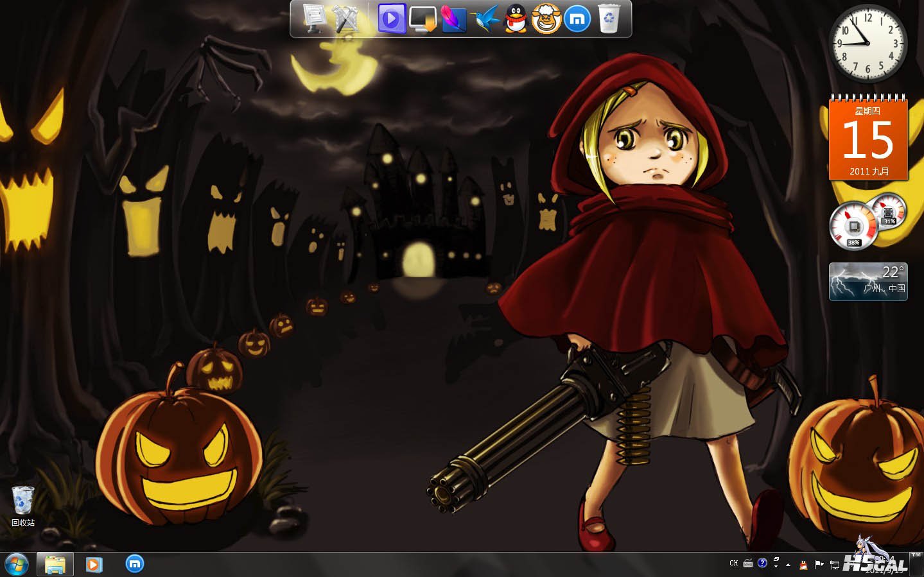Viewport: 924px width, 577px height.
Task: Click the memory dial showing 31%
Action: pyautogui.click(x=889, y=211)
